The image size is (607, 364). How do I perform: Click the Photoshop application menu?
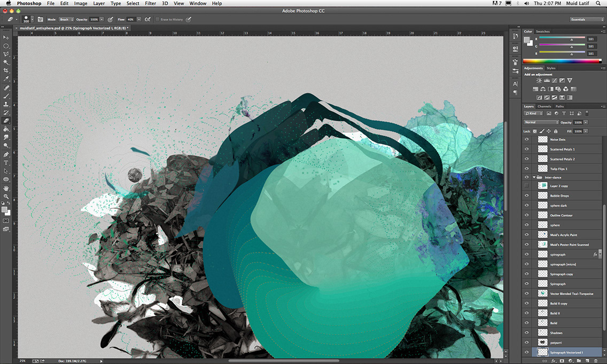point(29,3)
